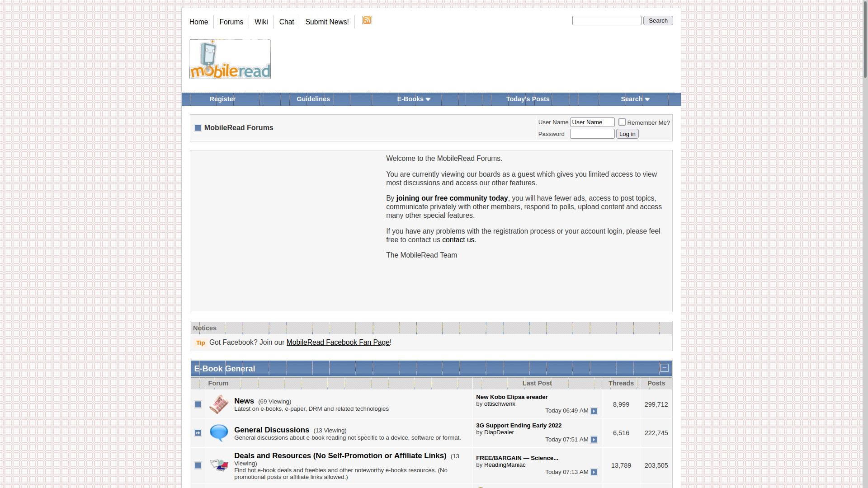Click the Log in button
This screenshot has width=868, height=488.
pos(627,134)
